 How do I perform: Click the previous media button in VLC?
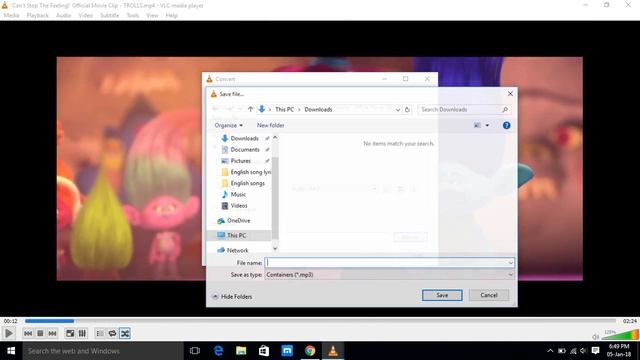pos(28,333)
